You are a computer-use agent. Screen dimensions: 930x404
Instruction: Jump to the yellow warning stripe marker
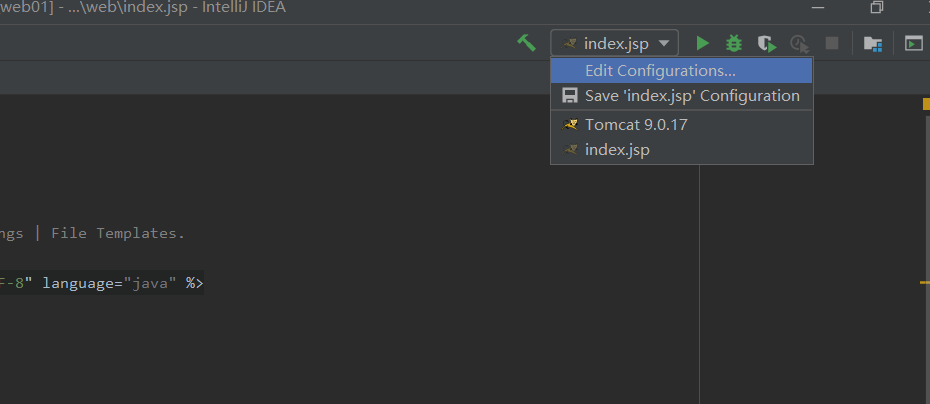pos(924,283)
